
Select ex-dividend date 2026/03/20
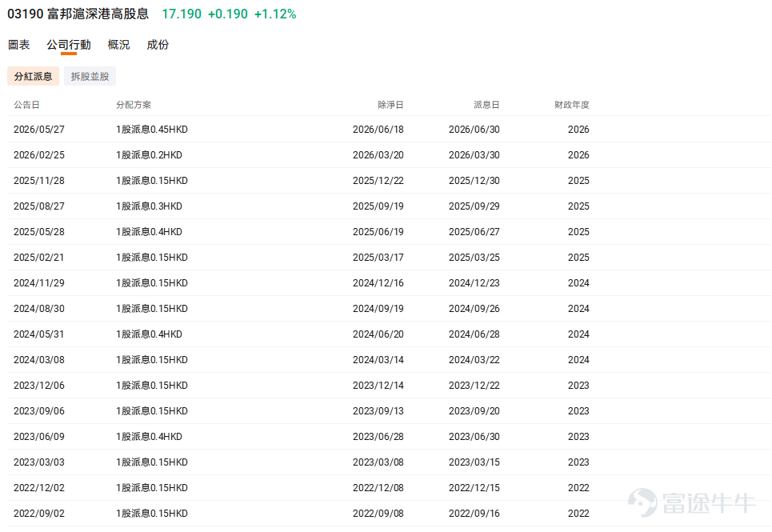tap(378, 155)
